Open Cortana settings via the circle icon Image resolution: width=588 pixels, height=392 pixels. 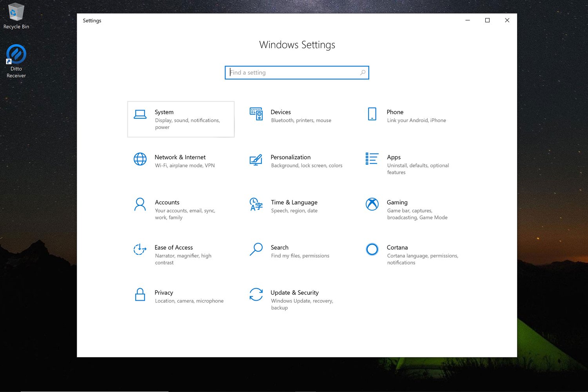(x=372, y=249)
